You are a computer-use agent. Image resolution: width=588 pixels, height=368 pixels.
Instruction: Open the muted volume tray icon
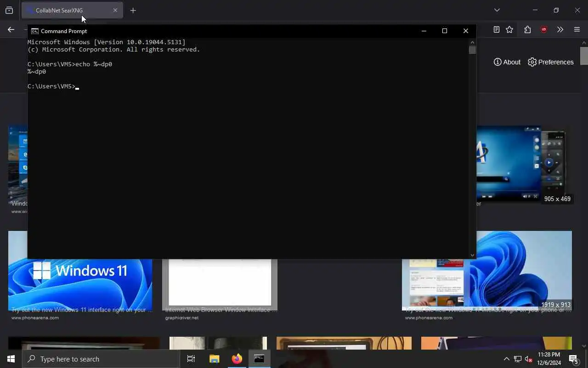pyautogui.click(x=529, y=359)
